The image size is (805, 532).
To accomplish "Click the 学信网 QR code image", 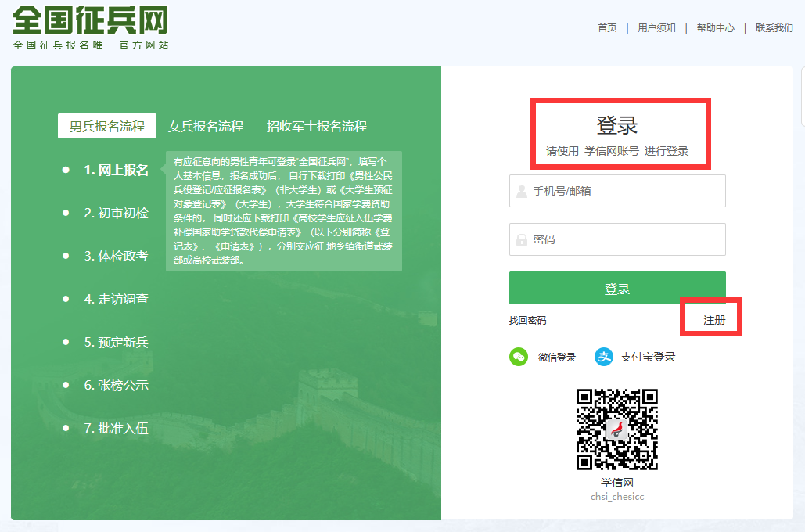I will point(617,430).
